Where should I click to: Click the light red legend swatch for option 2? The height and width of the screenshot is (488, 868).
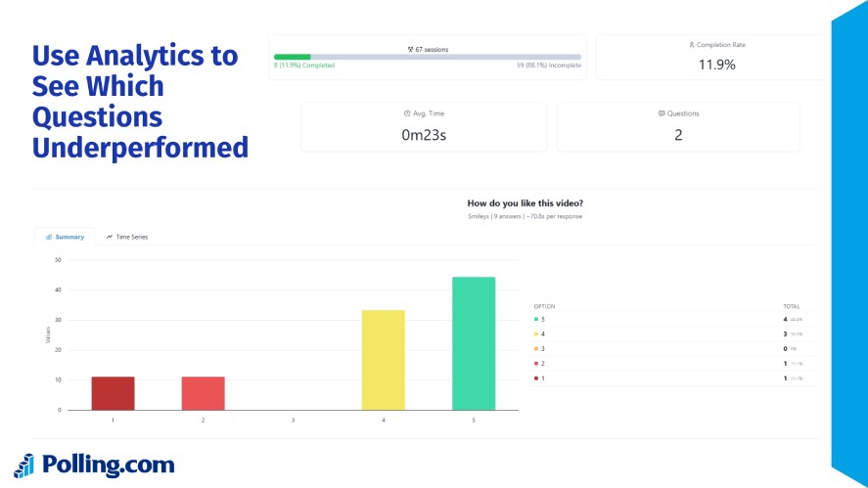coord(536,364)
